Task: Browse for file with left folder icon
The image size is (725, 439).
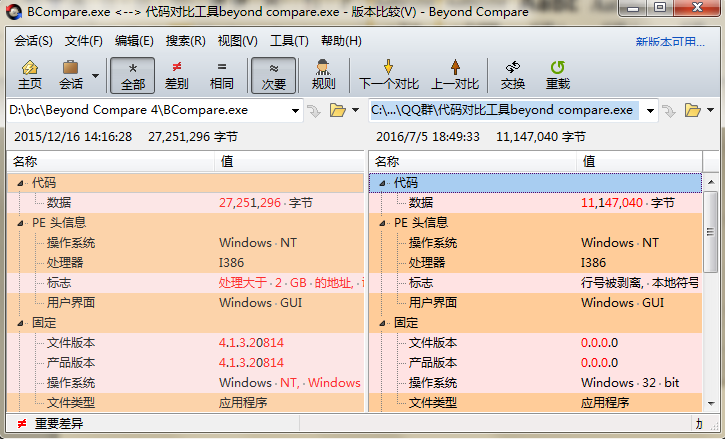Action: tap(337, 110)
